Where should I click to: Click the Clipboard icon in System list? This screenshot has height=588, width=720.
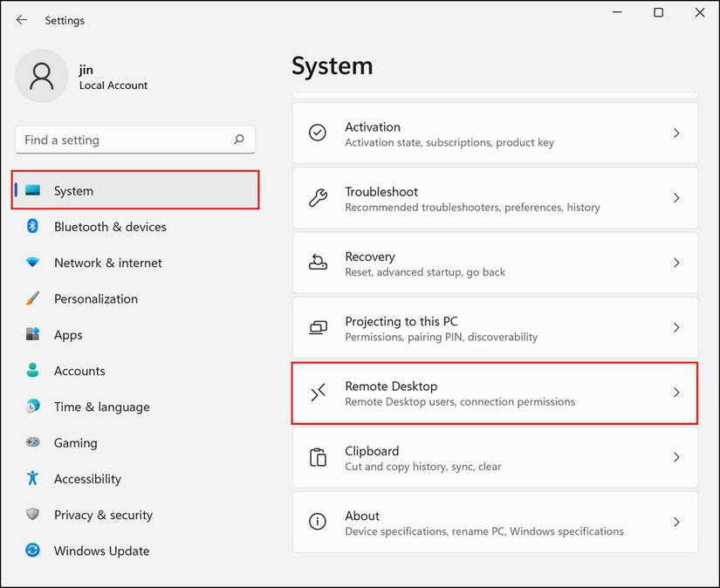point(318,457)
